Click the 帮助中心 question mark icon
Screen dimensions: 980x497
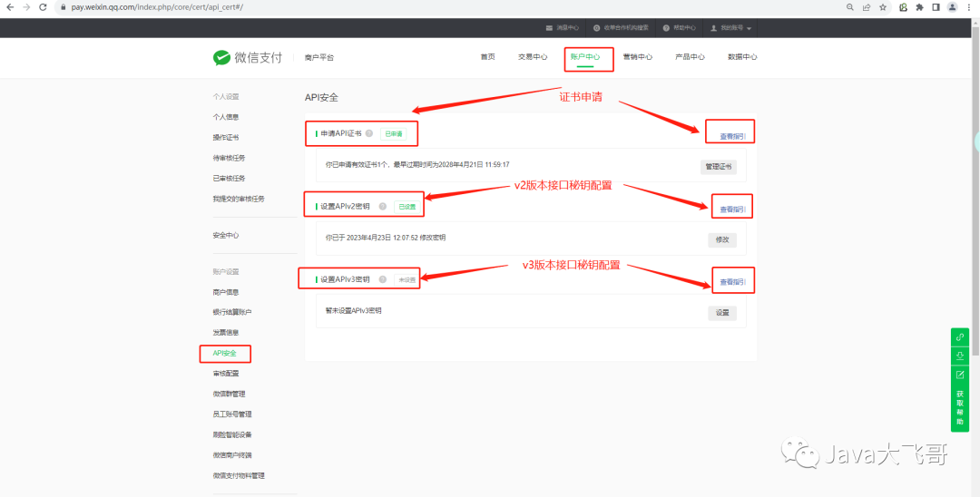pyautogui.click(x=666, y=28)
